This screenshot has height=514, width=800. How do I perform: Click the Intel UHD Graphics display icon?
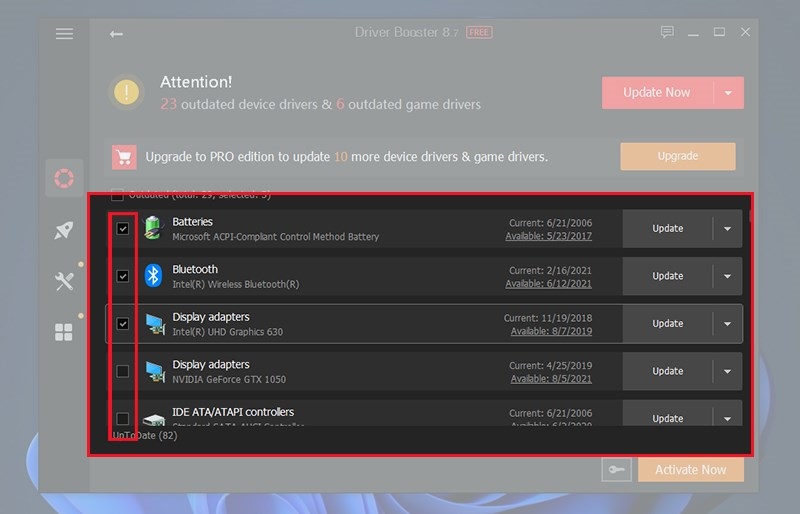pyautogui.click(x=155, y=324)
